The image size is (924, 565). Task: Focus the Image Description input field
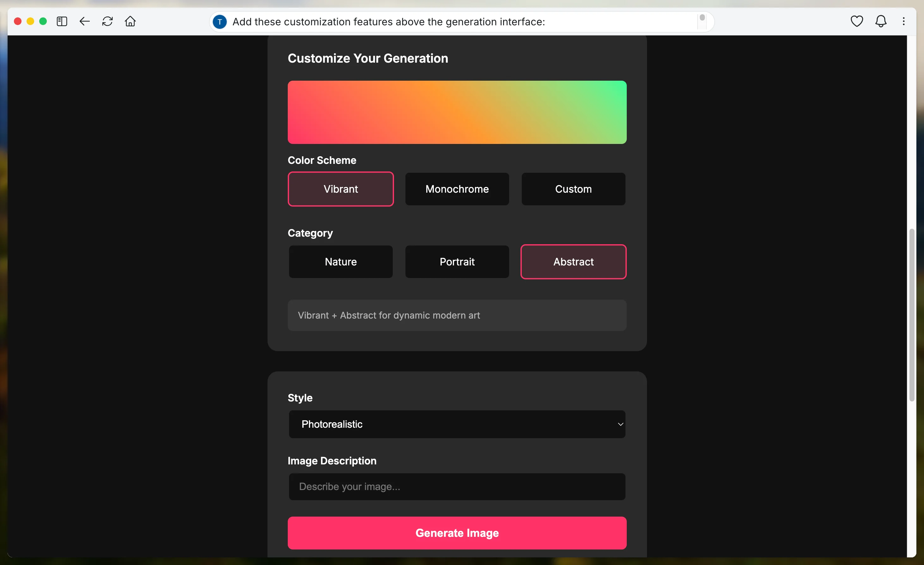(x=457, y=487)
